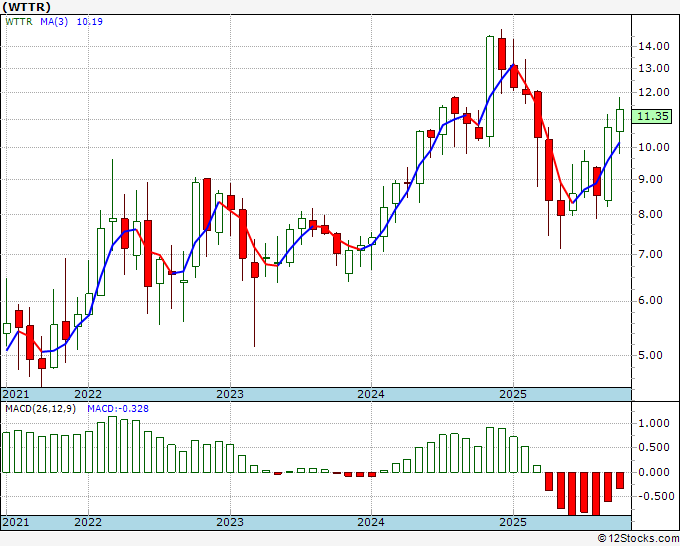Click 2024 on the MACD timeline

tap(371, 522)
